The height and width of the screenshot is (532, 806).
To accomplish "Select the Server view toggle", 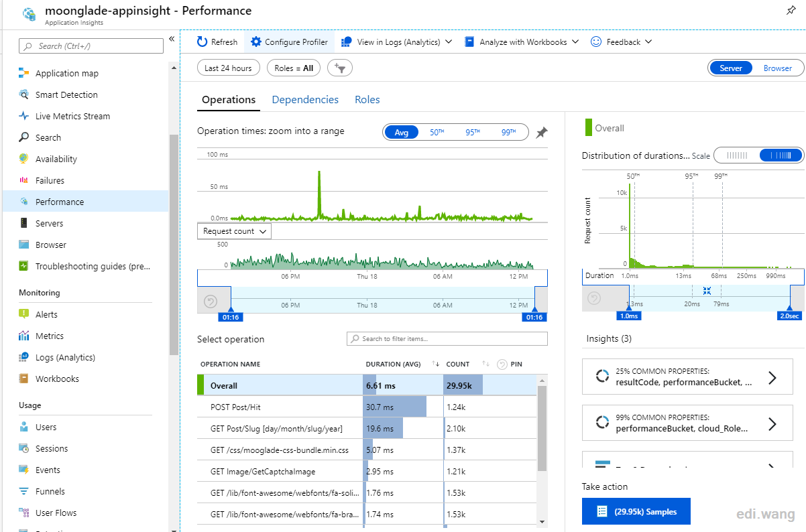I will [731, 68].
